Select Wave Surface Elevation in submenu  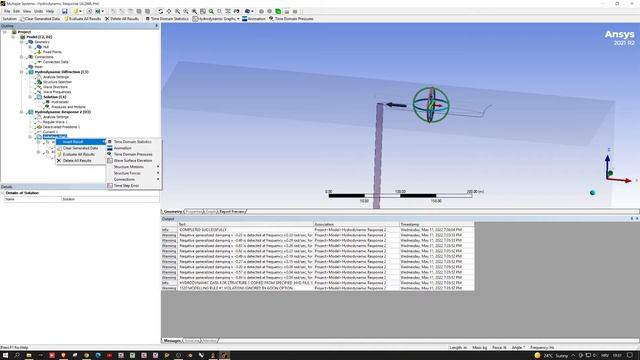(133, 161)
